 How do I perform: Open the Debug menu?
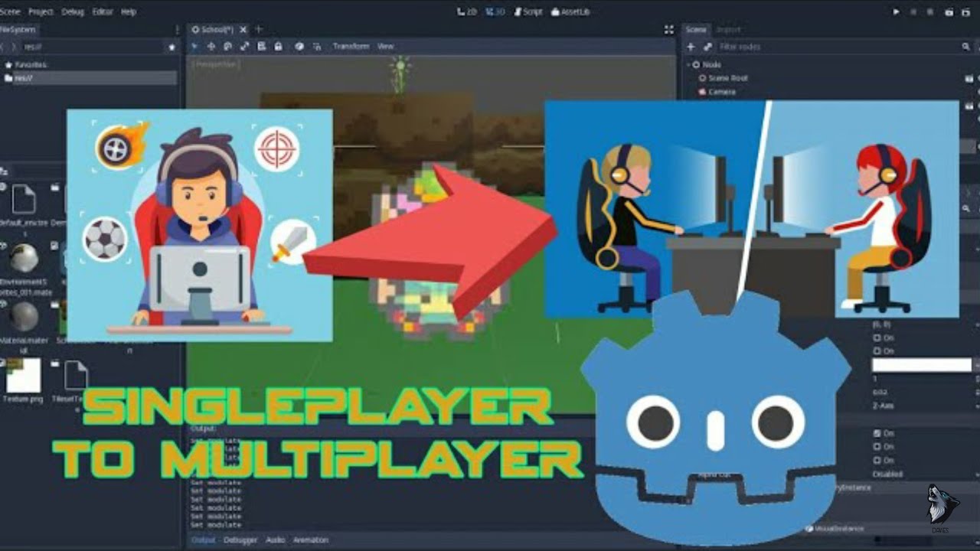coord(73,11)
